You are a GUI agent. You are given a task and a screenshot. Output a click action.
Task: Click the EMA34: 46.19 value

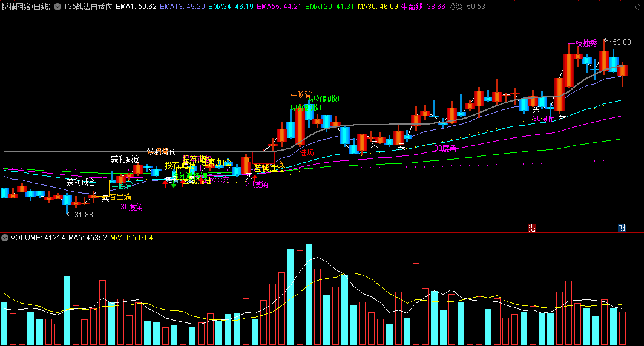(231, 7)
